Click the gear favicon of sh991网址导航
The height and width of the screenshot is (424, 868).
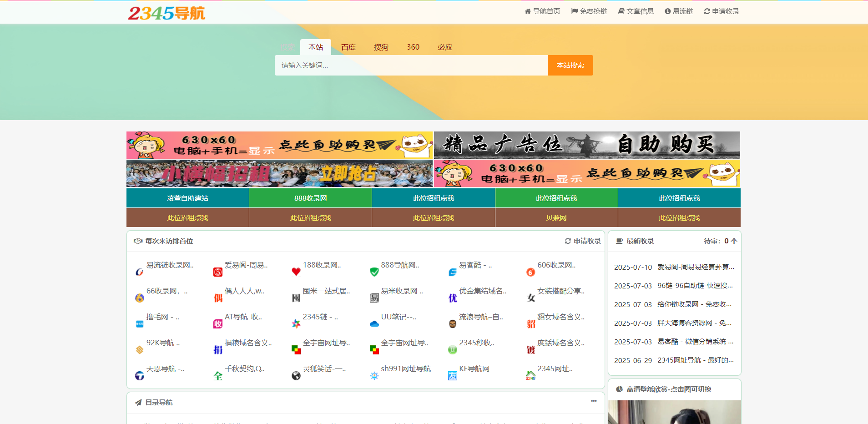click(374, 376)
